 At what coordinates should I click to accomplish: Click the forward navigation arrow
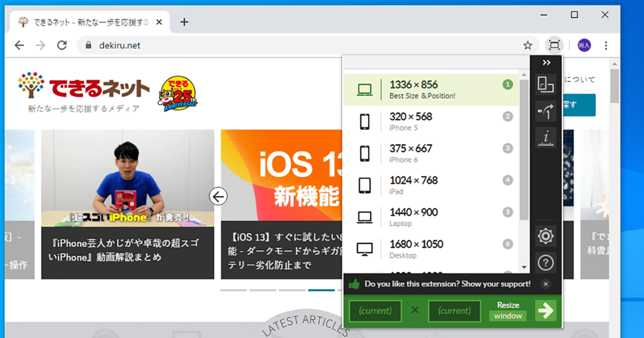click(41, 45)
